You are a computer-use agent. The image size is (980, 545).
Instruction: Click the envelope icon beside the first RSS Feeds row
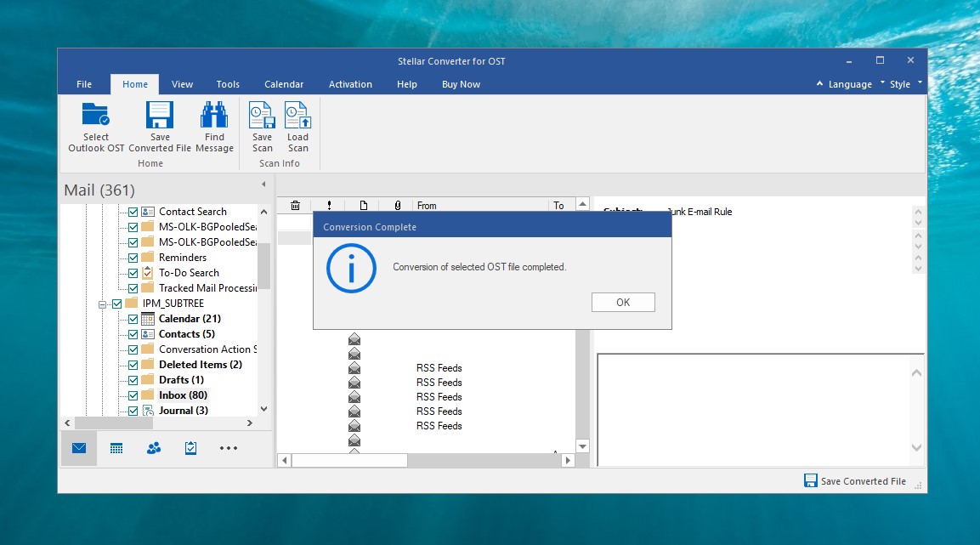[x=354, y=368]
